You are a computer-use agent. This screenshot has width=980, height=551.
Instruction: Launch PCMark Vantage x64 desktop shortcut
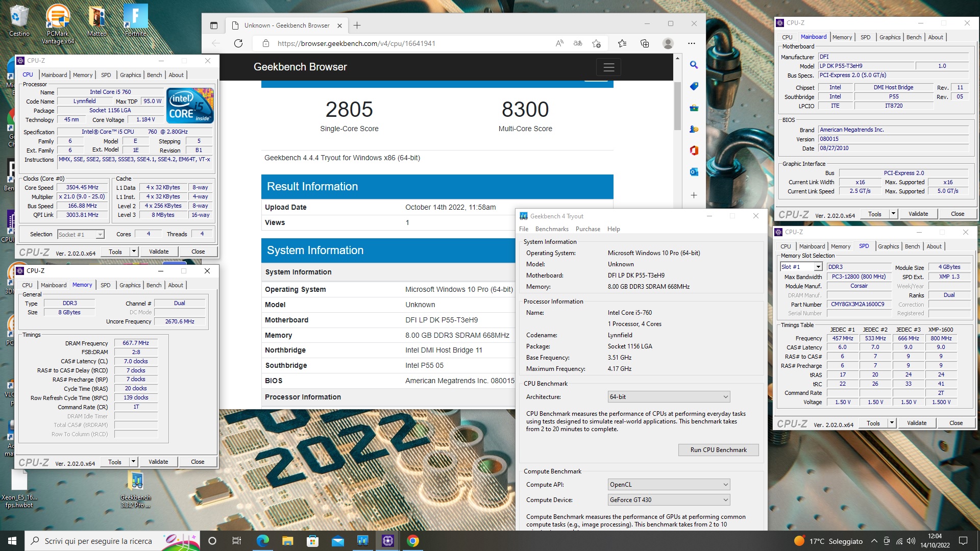58,24
